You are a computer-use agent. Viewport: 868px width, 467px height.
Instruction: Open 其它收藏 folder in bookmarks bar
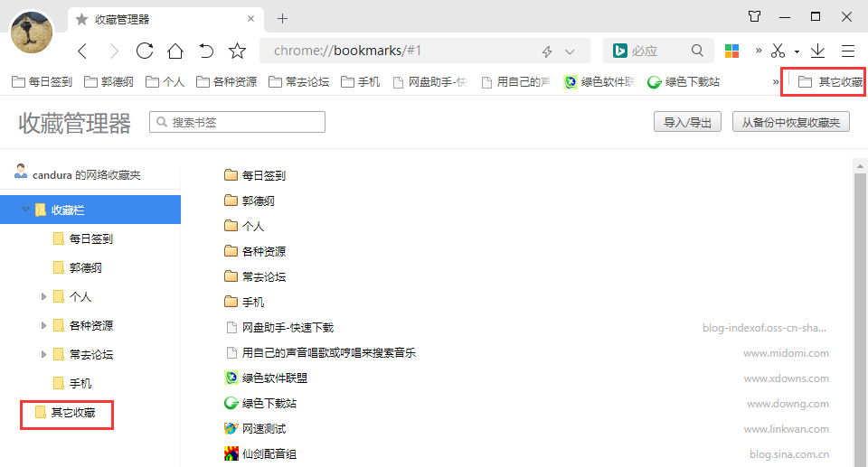tap(830, 82)
